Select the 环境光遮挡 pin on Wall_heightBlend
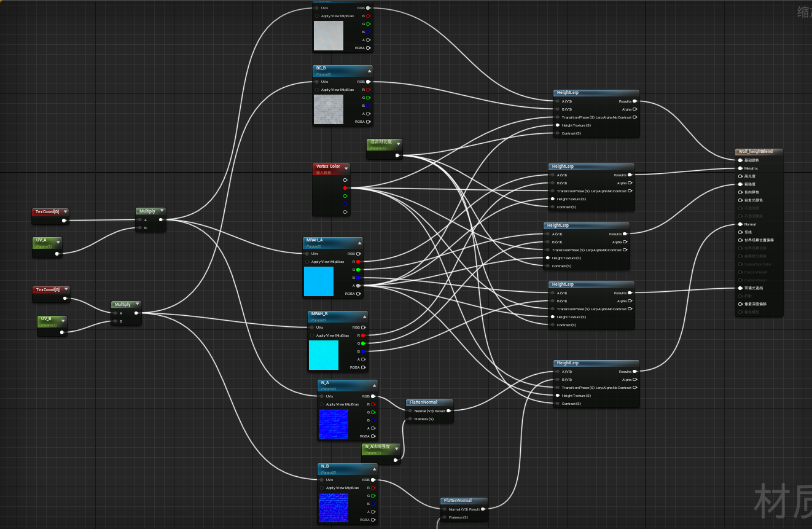Screen dimensions: 812x529 pos(740,288)
